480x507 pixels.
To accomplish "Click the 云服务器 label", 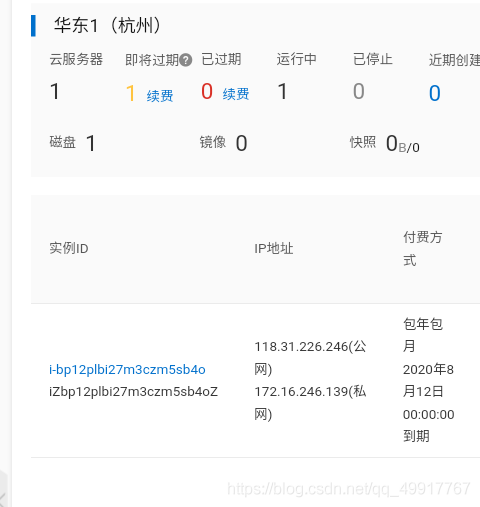I will click(76, 59).
